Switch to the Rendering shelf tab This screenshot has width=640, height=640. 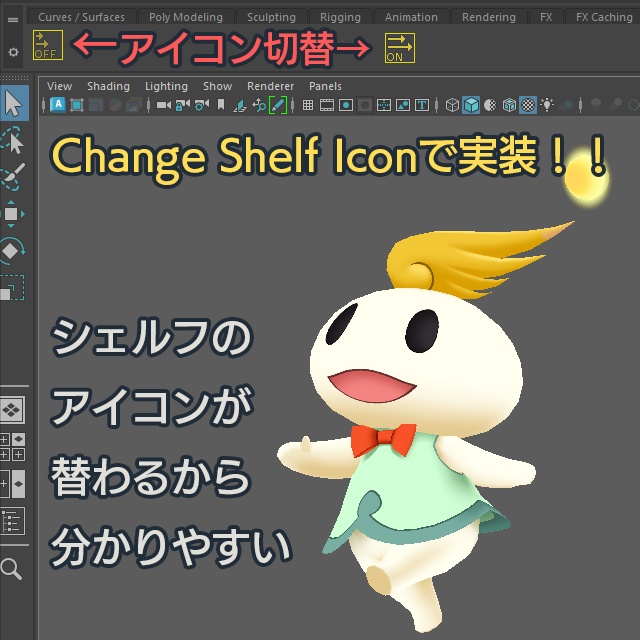(489, 17)
